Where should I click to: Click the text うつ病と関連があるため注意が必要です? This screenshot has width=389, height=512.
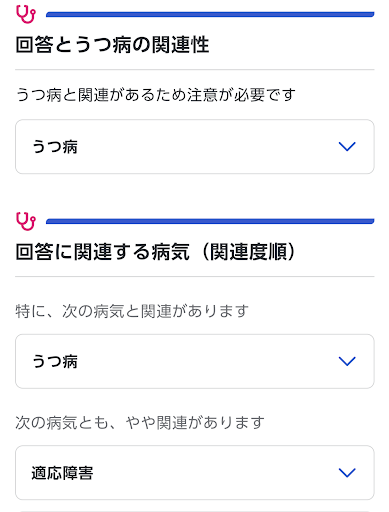click(156, 95)
